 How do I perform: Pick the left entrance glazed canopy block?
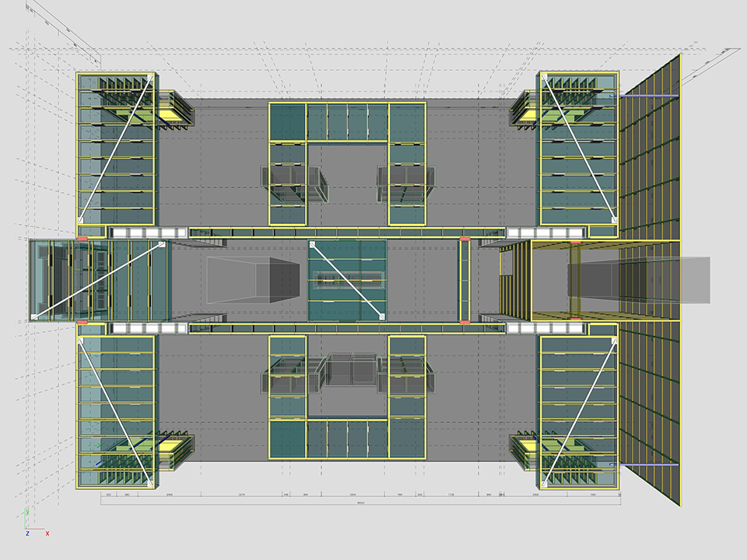(x=99, y=280)
